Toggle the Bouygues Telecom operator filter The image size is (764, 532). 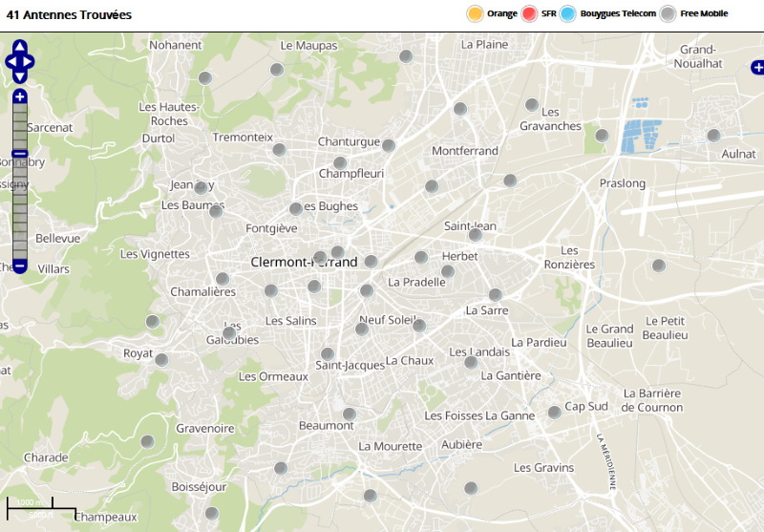[568, 13]
